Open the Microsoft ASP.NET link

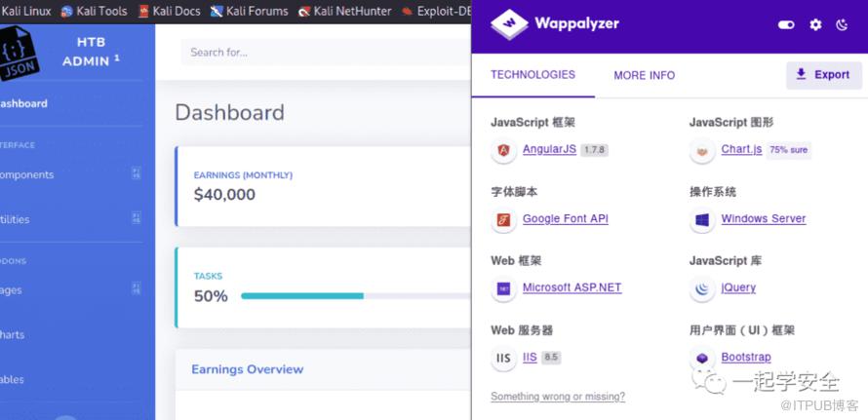pos(572,287)
